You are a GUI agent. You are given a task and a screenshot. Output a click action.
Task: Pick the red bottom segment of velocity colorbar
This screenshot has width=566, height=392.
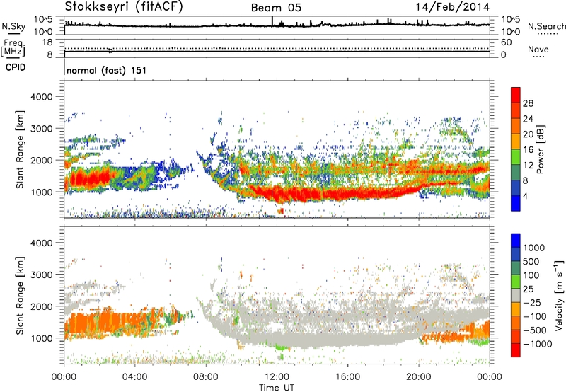(516, 350)
